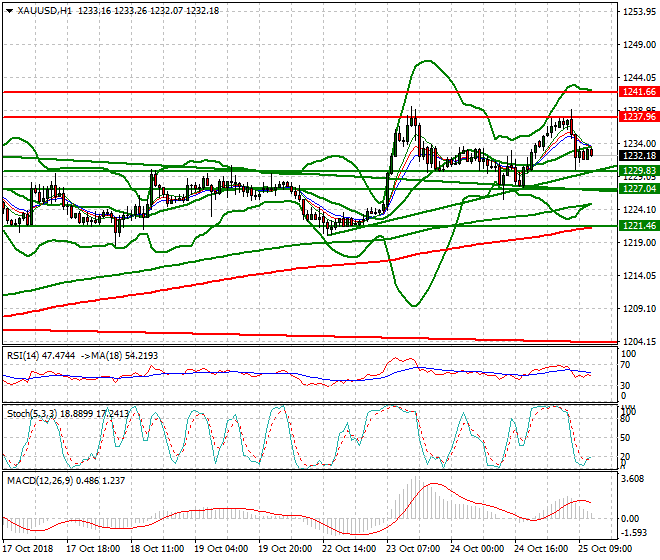Screen dimensions: 660x560
Task: Select the red 1241.66 price level label
Action: click(x=639, y=92)
